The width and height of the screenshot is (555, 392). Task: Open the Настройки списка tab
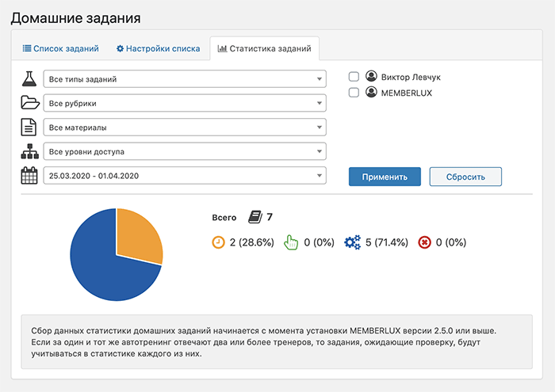click(159, 48)
